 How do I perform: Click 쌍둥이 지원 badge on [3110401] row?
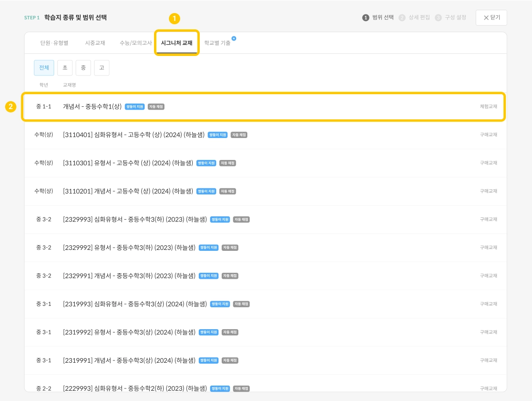tap(217, 135)
